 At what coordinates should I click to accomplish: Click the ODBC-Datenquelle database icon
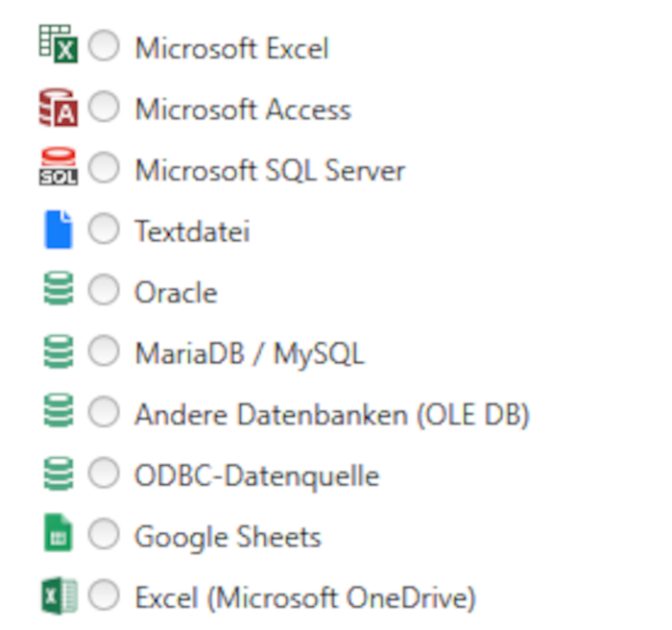(x=59, y=473)
